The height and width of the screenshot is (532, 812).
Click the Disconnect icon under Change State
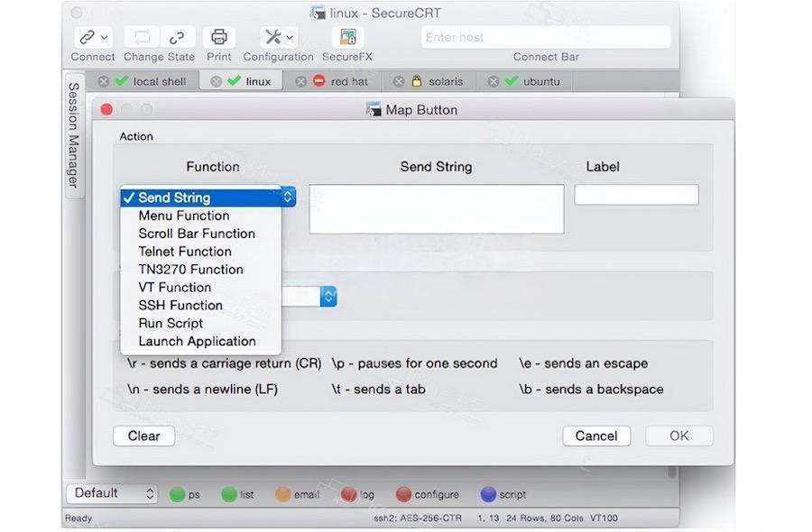177,37
